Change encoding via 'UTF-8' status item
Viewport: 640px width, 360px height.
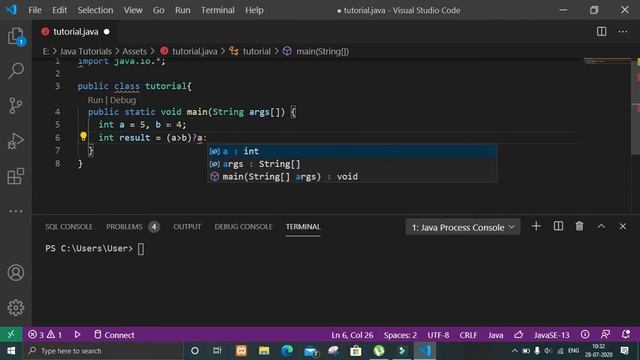pyautogui.click(x=438, y=335)
